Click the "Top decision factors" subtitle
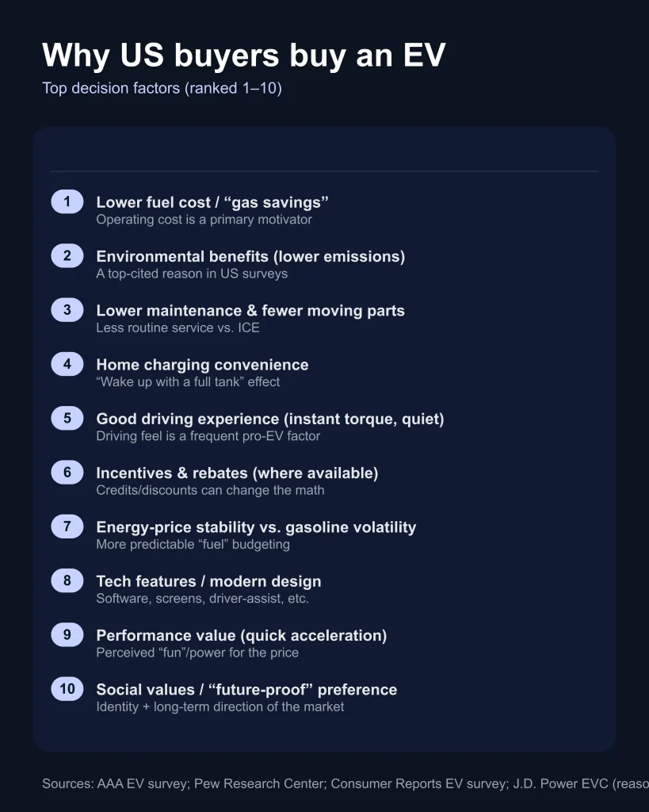This screenshot has width=649, height=812. 162,88
